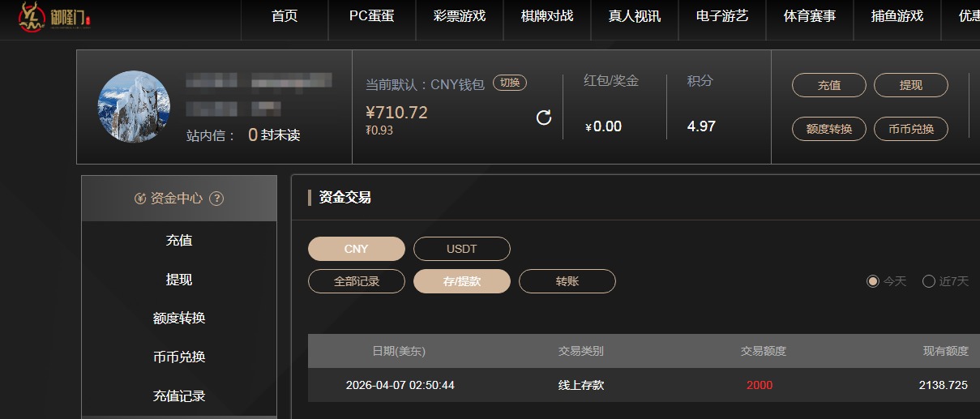Click the 提现 button in the account header

tap(911, 85)
